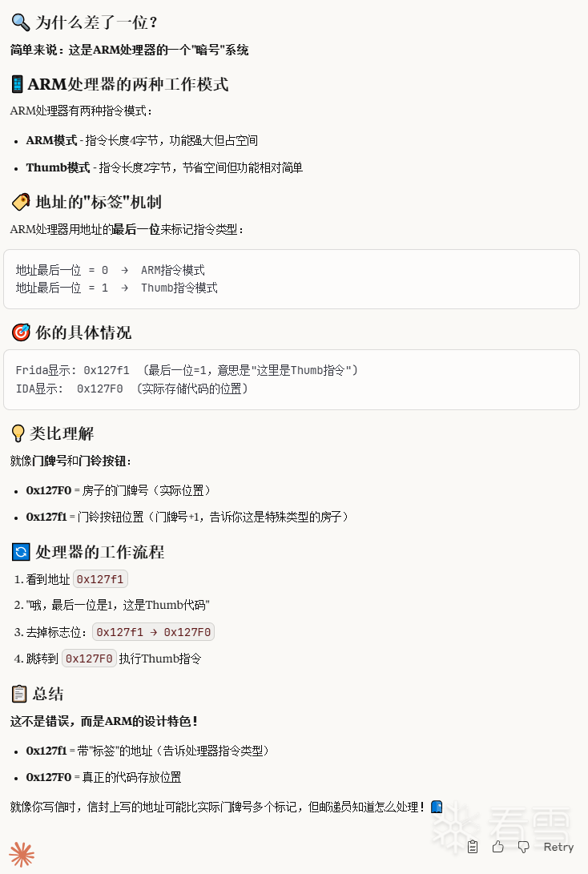Click the inline code 0x127f1 in step 1
Image resolution: width=588 pixels, height=874 pixels.
101,579
